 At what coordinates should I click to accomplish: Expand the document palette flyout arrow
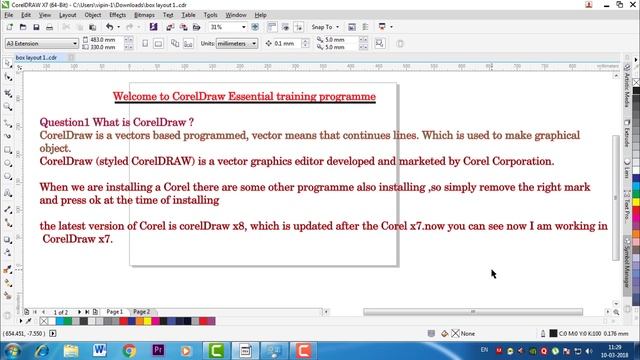[x=21, y=322]
